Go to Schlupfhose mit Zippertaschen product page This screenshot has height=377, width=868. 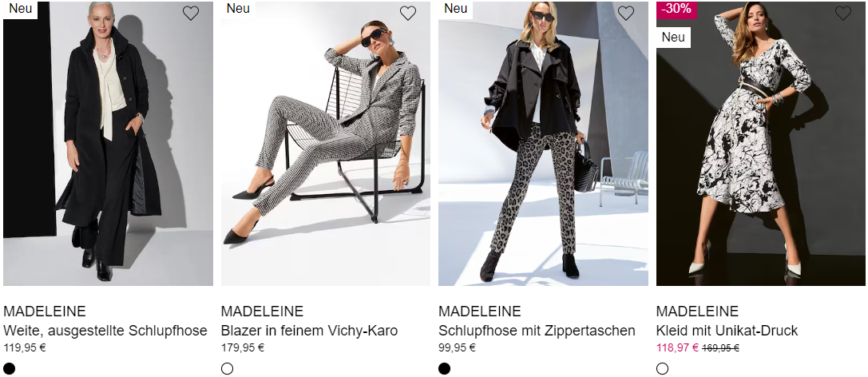[x=537, y=331]
